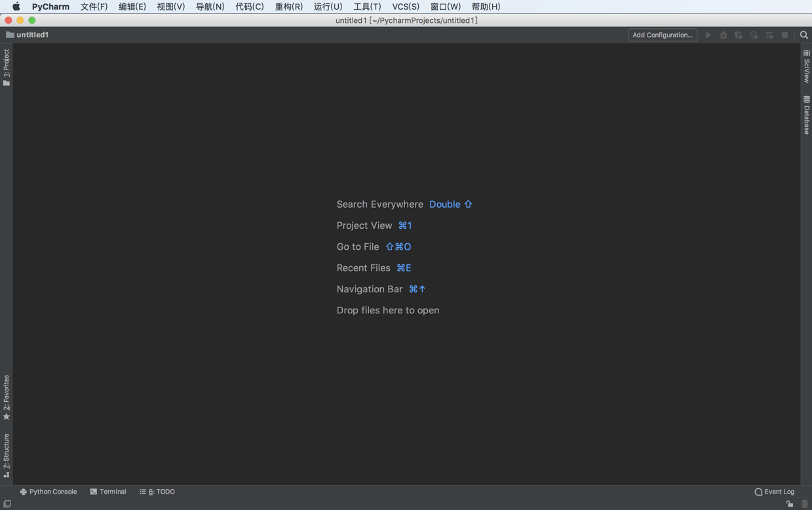Open the Terminal tool tab
Viewport: 812px width, 510px height.
coord(108,492)
